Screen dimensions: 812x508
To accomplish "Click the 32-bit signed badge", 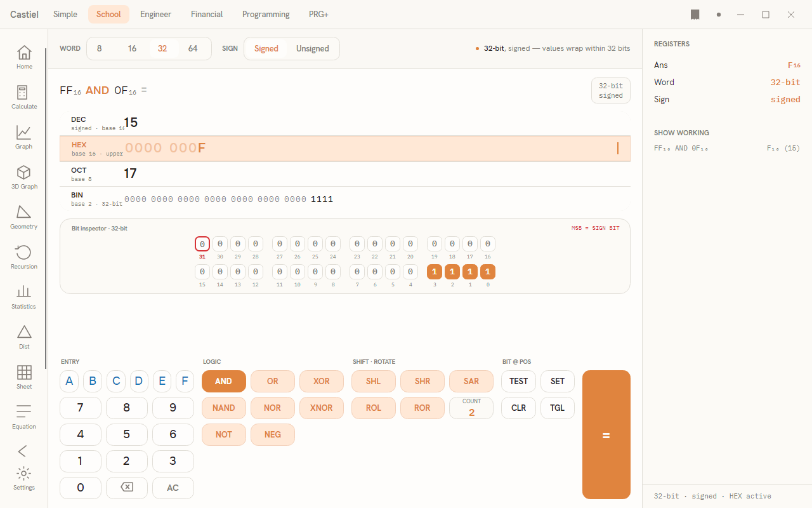I will coord(611,90).
